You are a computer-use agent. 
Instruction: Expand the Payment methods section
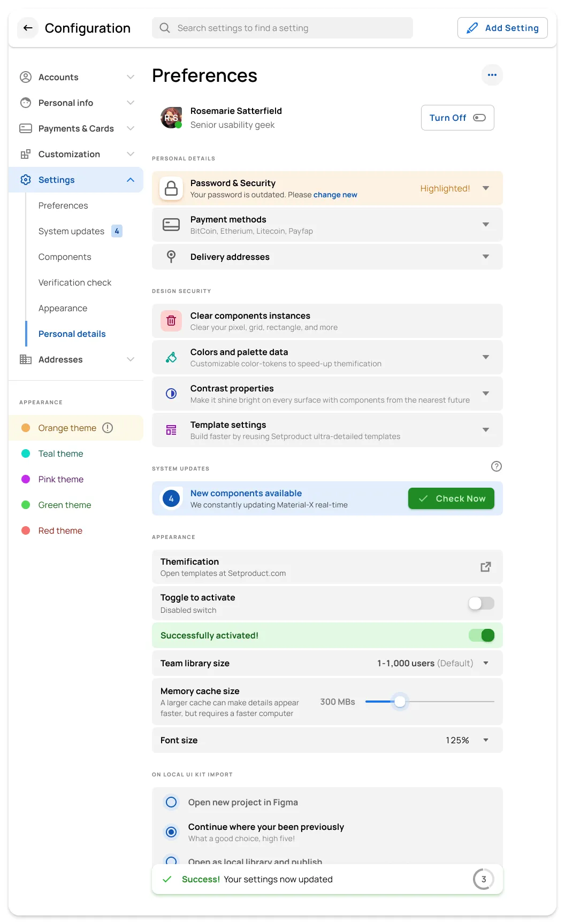coord(485,225)
